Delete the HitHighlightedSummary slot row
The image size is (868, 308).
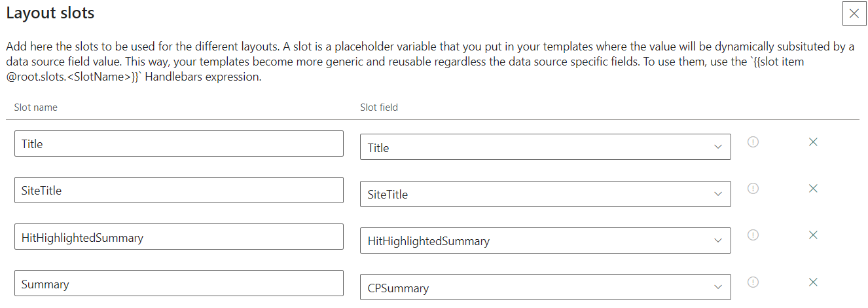tap(813, 235)
